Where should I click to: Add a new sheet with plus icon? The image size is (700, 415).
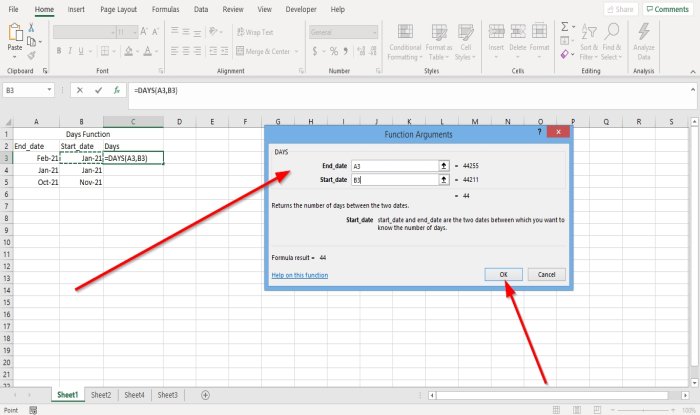[206, 395]
